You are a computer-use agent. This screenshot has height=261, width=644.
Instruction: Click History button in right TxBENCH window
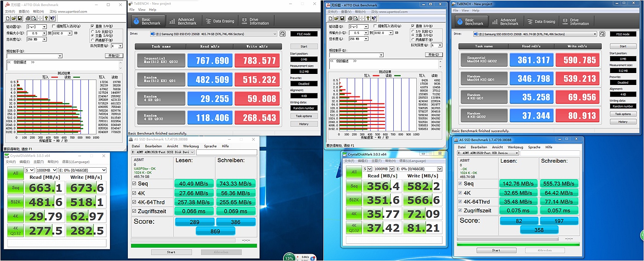[x=623, y=122]
